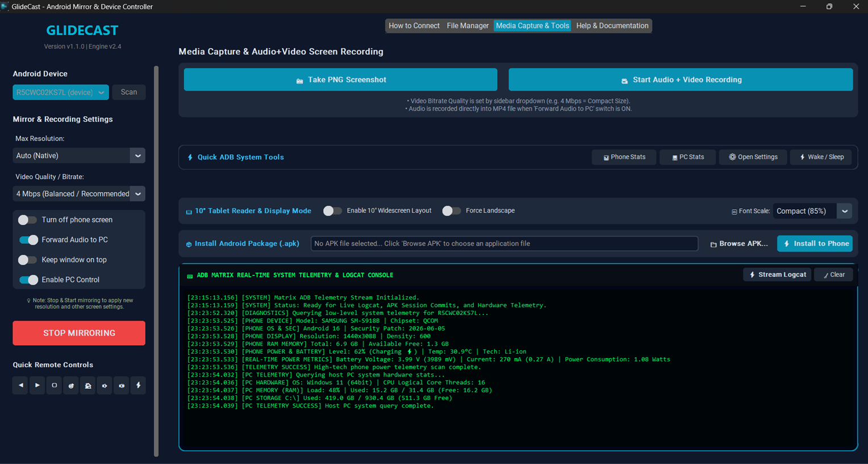The width and height of the screenshot is (868, 464).
Task: Select Media Capture & Tools tab
Action: [x=532, y=26]
